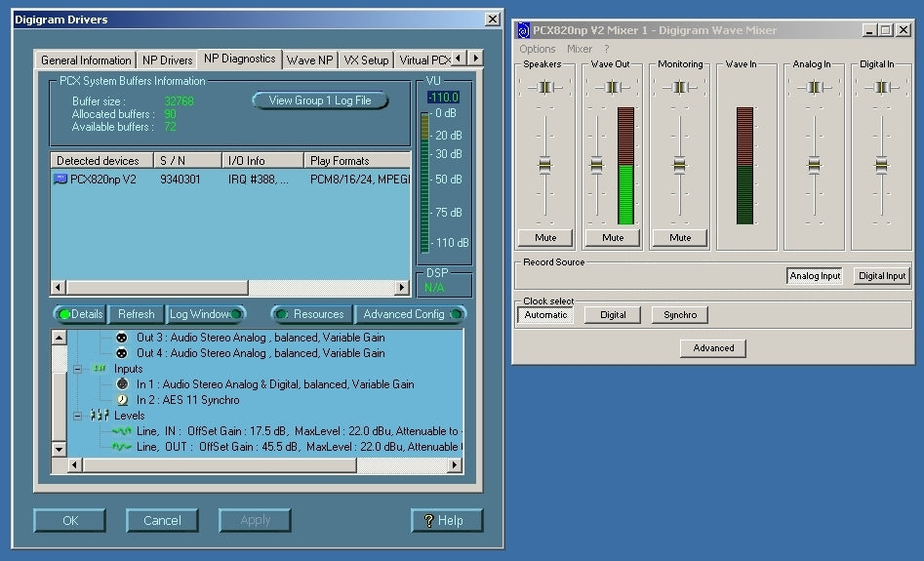Click View Group 1 Log File
Image resolution: width=924 pixels, height=561 pixels.
coord(320,100)
